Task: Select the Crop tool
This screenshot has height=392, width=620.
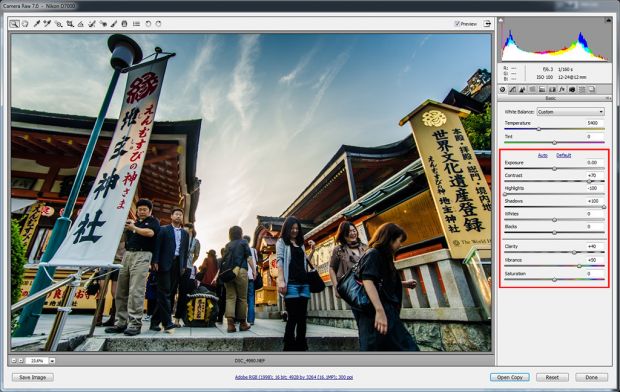Action: [70, 24]
